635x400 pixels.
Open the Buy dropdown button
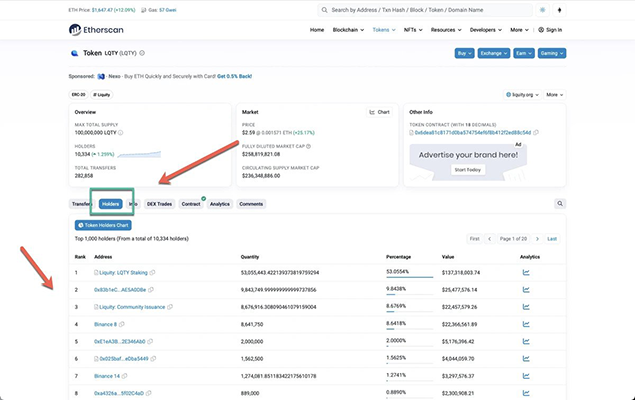[x=464, y=53]
